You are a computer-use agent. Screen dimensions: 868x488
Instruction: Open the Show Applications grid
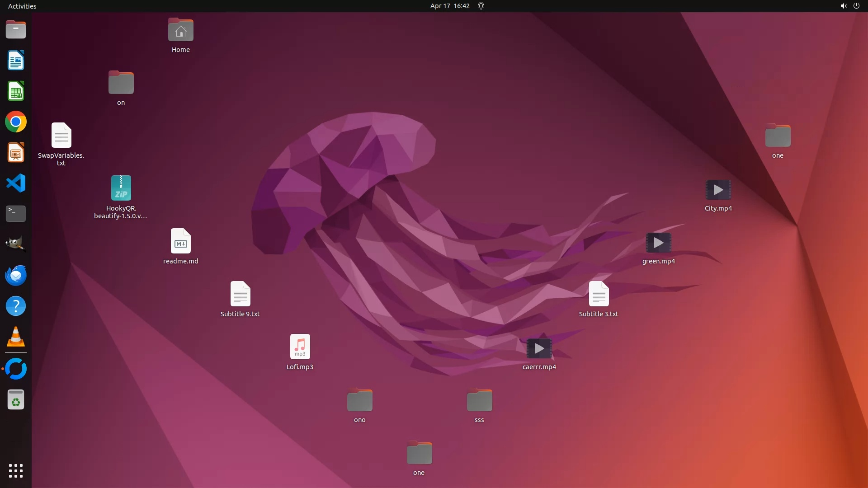[x=16, y=471]
